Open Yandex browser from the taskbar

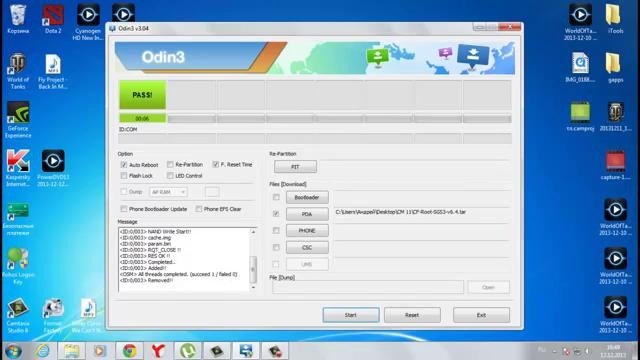pyautogui.click(x=158, y=351)
